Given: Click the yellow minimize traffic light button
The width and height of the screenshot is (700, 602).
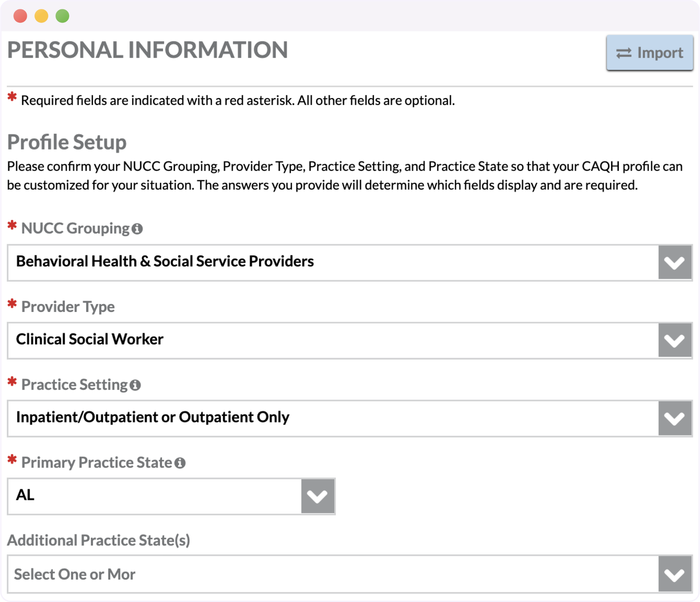Looking at the screenshot, I should (41, 16).
